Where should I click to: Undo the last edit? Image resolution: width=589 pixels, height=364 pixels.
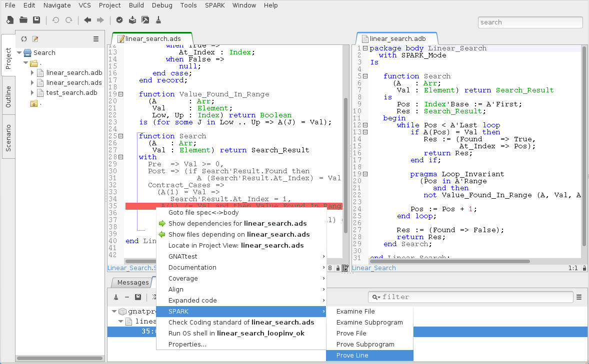pos(55,20)
